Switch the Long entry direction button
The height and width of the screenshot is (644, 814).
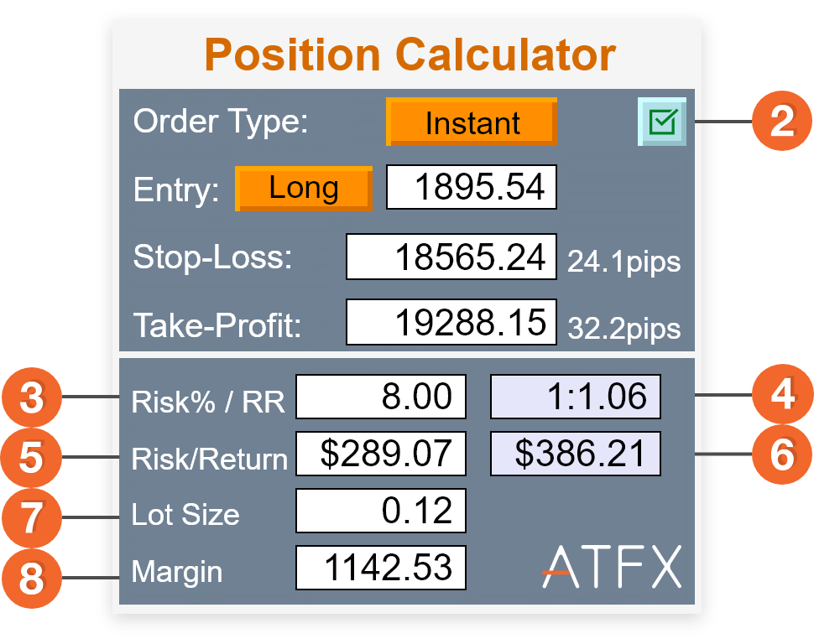tap(304, 189)
